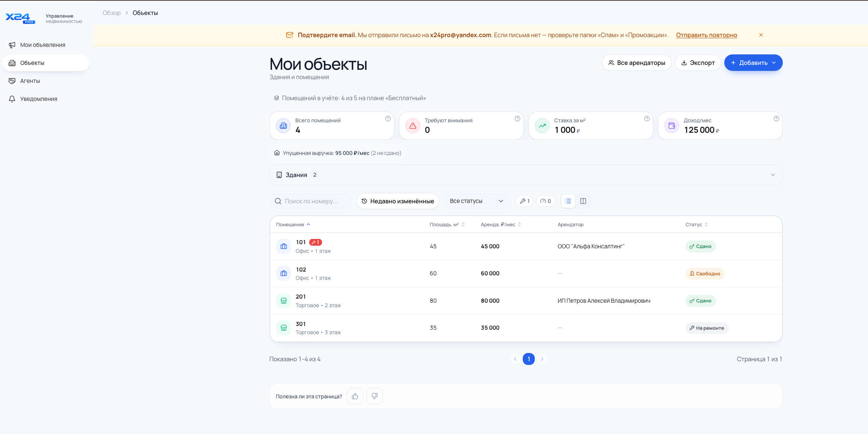Viewport: 868px width, 434px height.
Task: Open Уведомления in sidebar
Action: click(46, 99)
